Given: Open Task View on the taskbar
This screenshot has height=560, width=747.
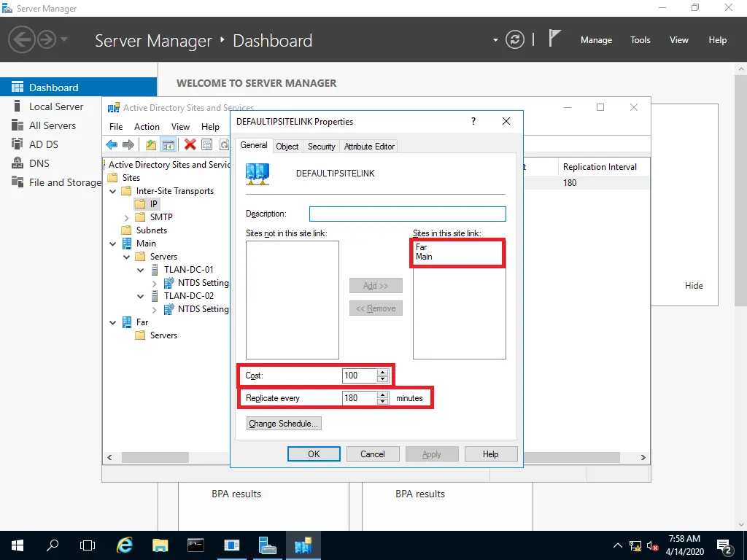Looking at the screenshot, I should click(x=88, y=545).
